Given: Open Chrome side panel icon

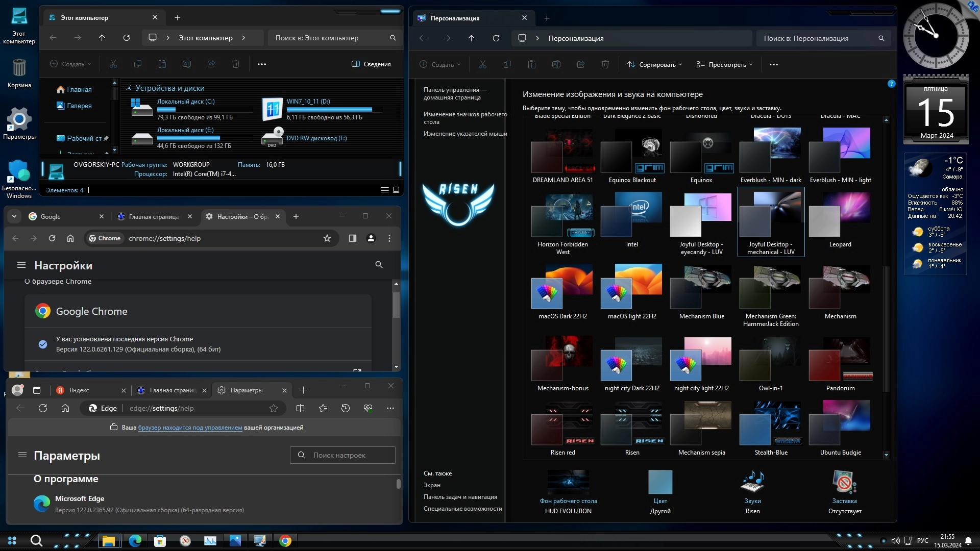Looking at the screenshot, I should [x=352, y=238].
